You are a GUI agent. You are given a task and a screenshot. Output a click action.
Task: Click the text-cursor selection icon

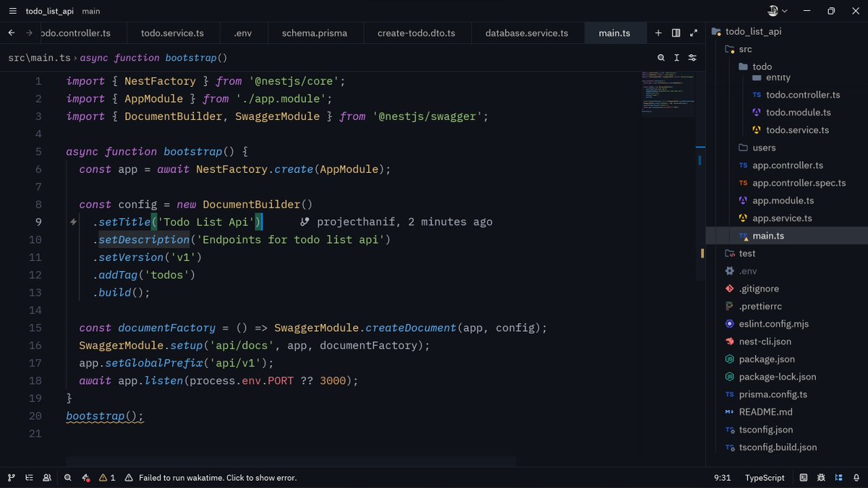click(x=677, y=58)
